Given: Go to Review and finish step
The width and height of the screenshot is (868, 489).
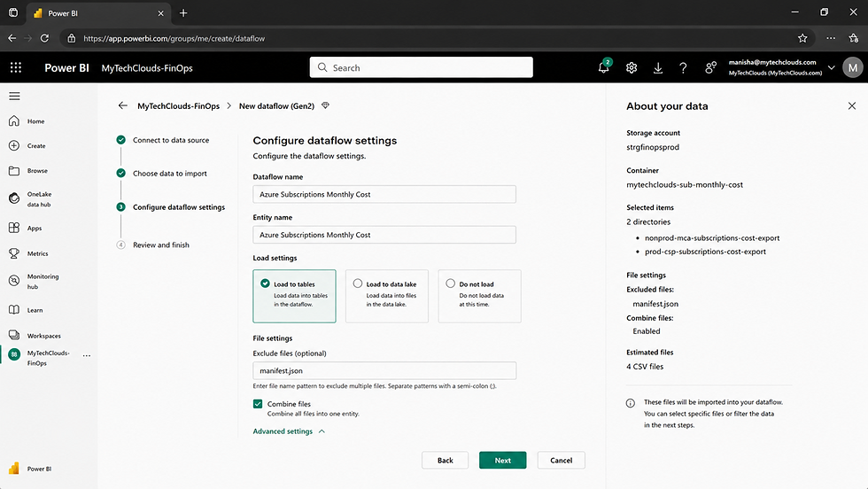Looking at the screenshot, I should pyautogui.click(x=161, y=244).
